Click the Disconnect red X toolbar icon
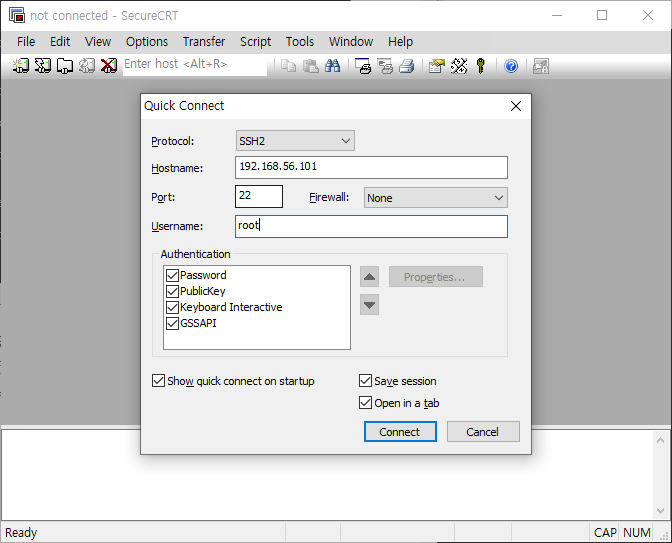The width and height of the screenshot is (672, 543). click(x=108, y=66)
